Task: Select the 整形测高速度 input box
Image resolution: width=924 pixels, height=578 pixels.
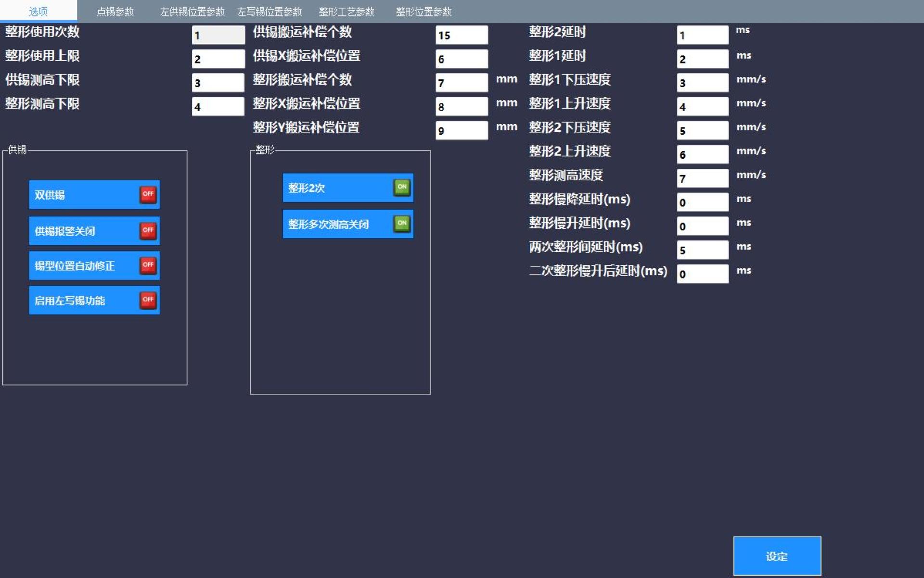Action: pyautogui.click(x=703, y=178)
